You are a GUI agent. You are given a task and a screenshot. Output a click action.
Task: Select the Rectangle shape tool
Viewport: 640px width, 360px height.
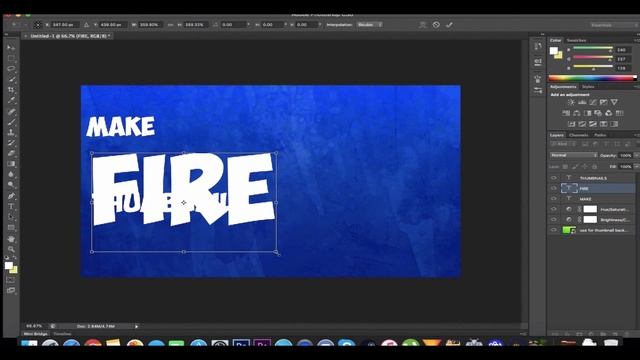11,228
